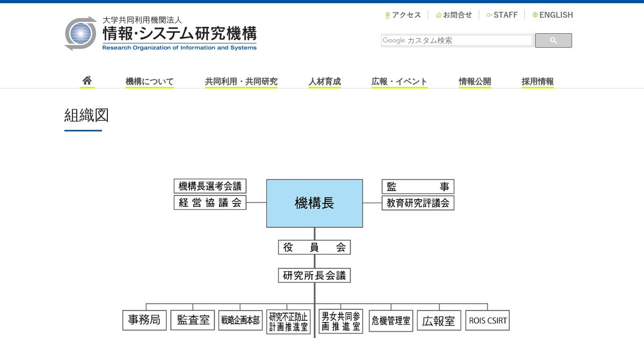
Task: Open the お問合せ contact link
Action: tap(457, 15)
